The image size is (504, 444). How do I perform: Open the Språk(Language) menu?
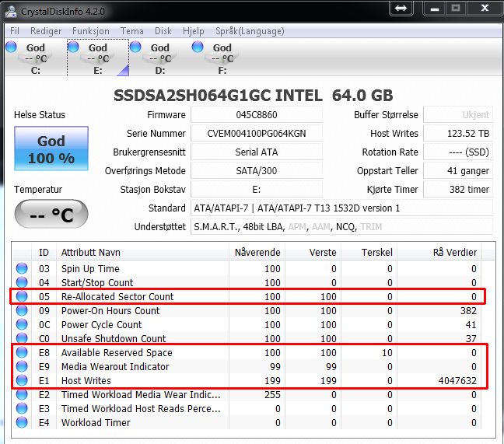coord(250,31)
